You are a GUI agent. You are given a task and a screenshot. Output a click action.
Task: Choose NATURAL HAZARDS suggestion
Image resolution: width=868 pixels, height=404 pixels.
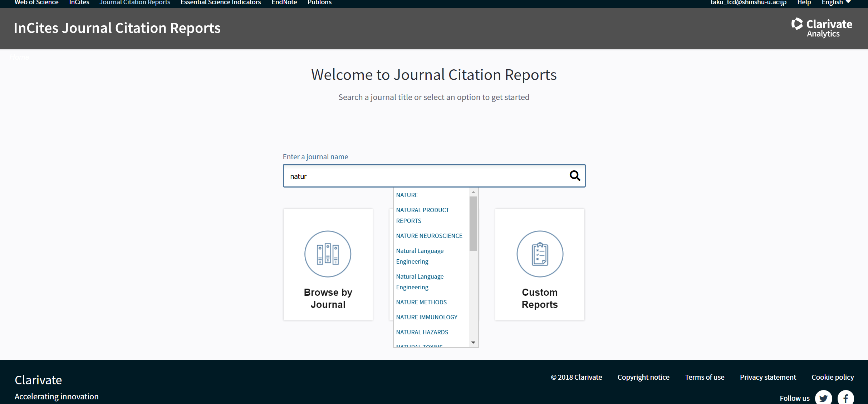coord(422,332)
